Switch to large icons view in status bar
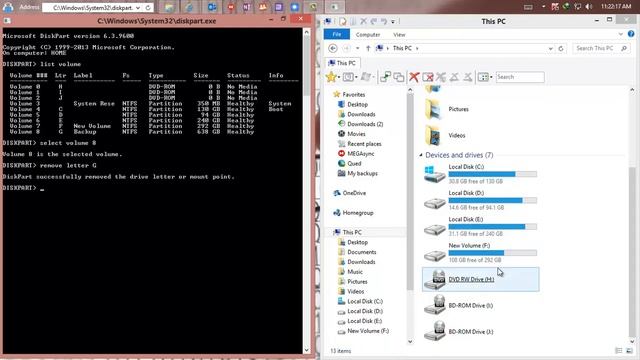The width and height of the screenshot is (640, 360). tap(629, 351)
